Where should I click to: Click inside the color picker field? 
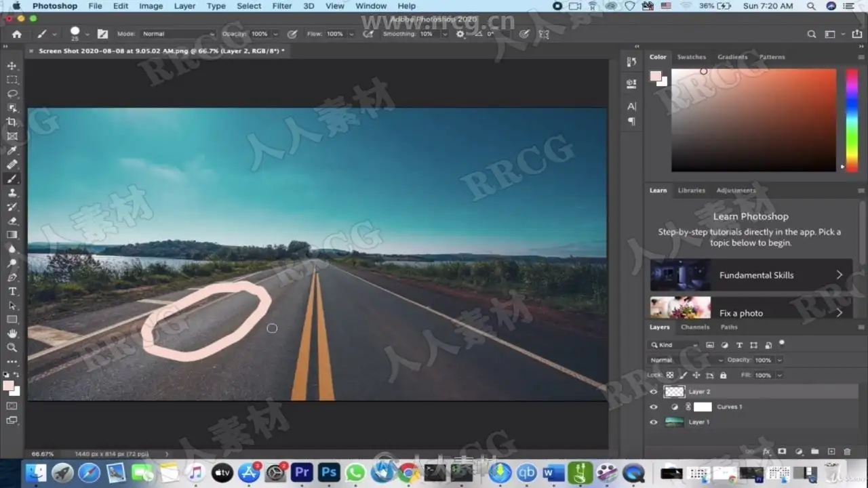(x=754, y=120)
